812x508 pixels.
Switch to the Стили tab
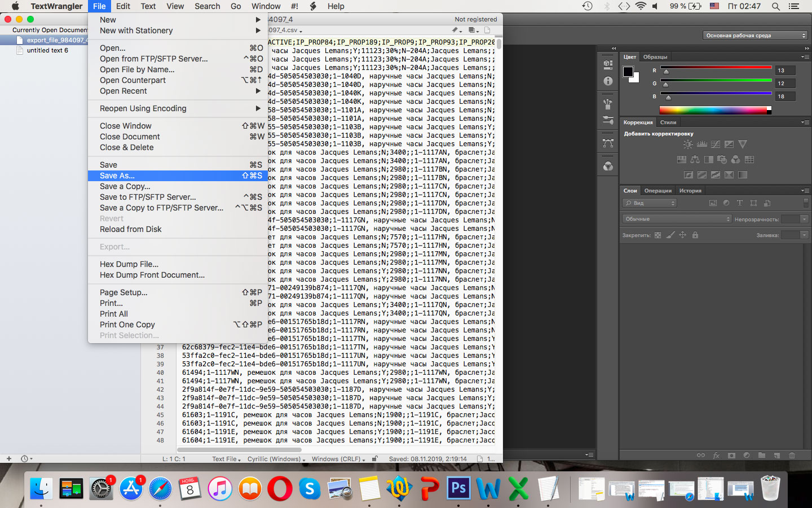[x=668, y=122]
